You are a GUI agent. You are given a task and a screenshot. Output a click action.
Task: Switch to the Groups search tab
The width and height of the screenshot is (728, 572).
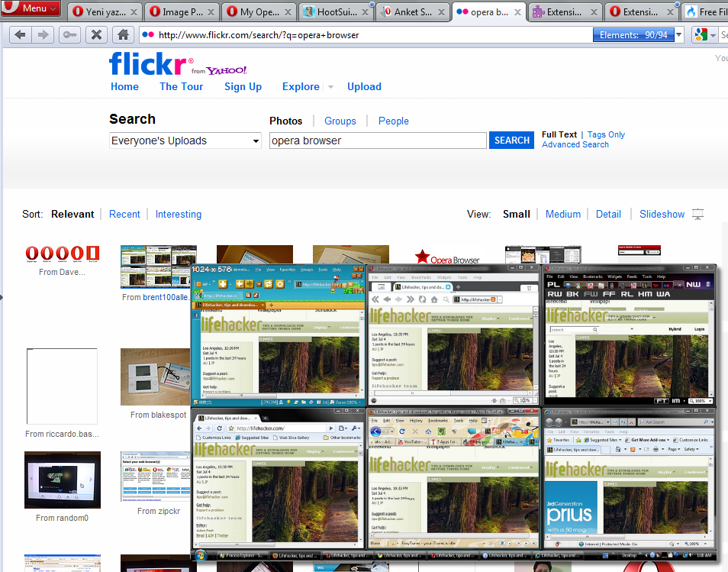click(x=340, y=121)
